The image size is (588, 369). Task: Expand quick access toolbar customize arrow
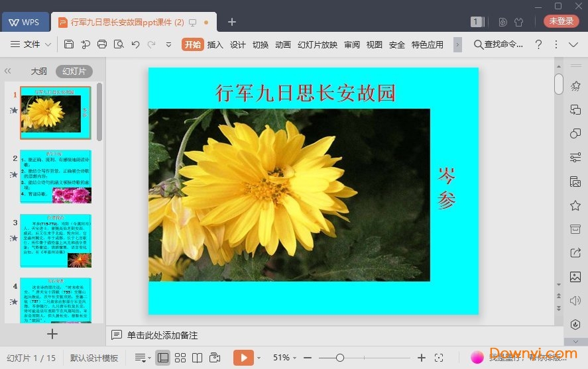168,44
